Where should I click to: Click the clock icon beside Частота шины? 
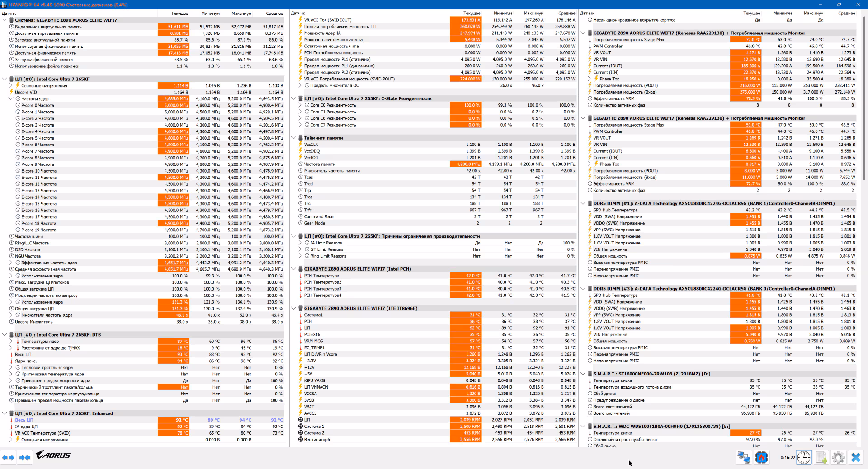tap(11, 236)
